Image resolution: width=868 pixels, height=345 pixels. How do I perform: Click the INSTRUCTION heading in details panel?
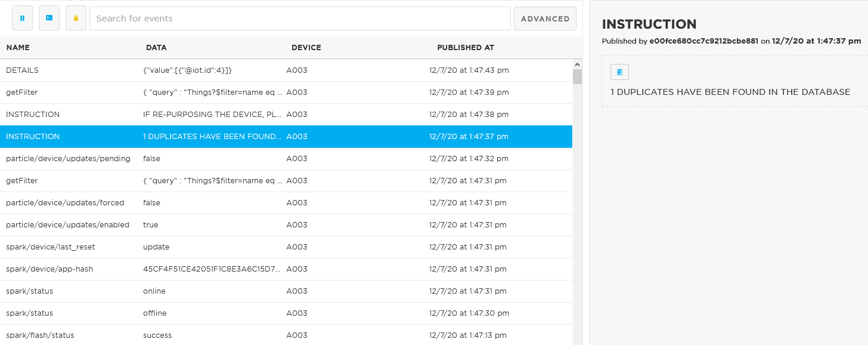click(x=649, y=24)
